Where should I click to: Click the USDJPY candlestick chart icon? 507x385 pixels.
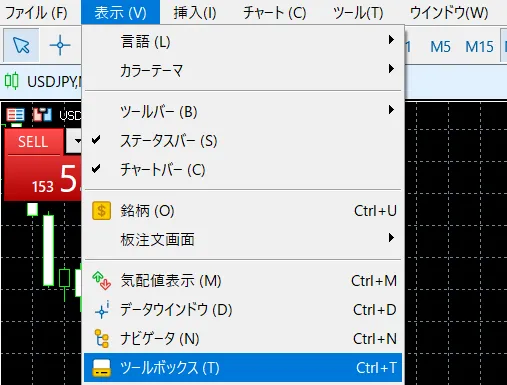(x=11, y=81)
